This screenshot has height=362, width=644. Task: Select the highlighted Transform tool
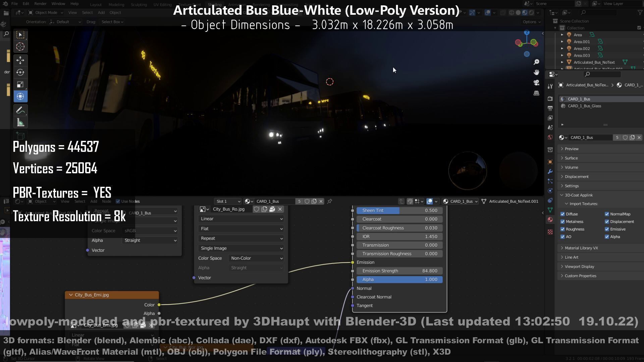(x=20, y=97)
